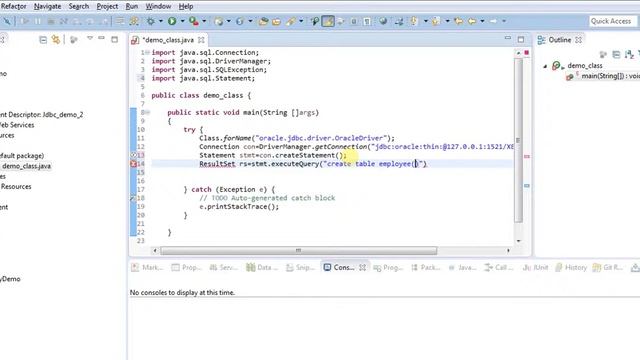Click Next Annotation icon in toolbar
Viewport: 640px width, 360px height.
click(413, 21)
